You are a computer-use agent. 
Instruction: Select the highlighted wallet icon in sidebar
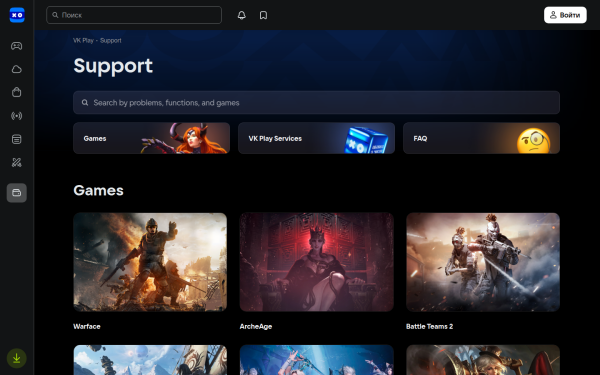point(16,192)
